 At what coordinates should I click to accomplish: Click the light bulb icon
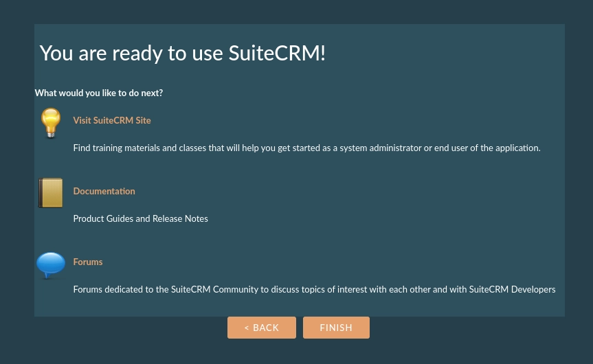point(51,123)
